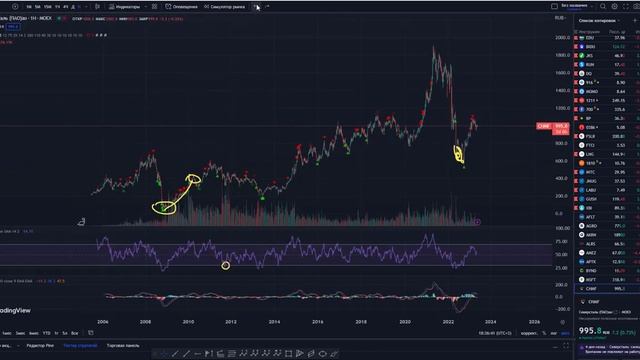Toggle коррект. data adjustment
640x360 pixels.
point(529,333)
